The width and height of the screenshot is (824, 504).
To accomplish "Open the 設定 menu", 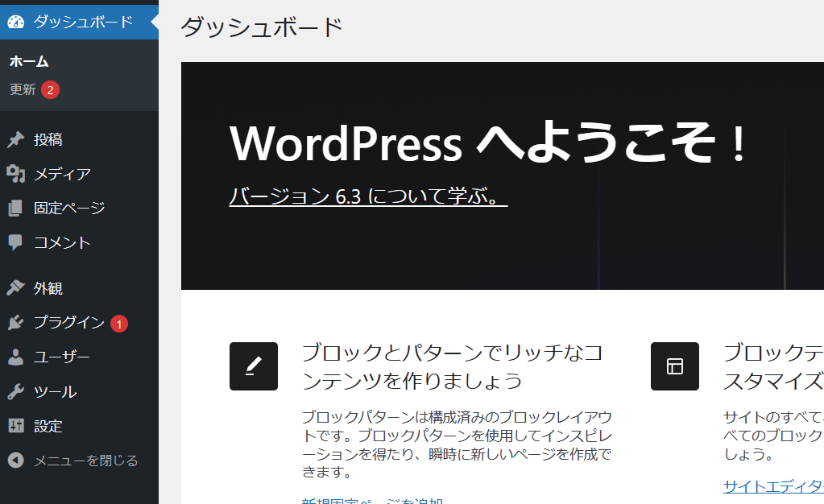I will 80,426.
